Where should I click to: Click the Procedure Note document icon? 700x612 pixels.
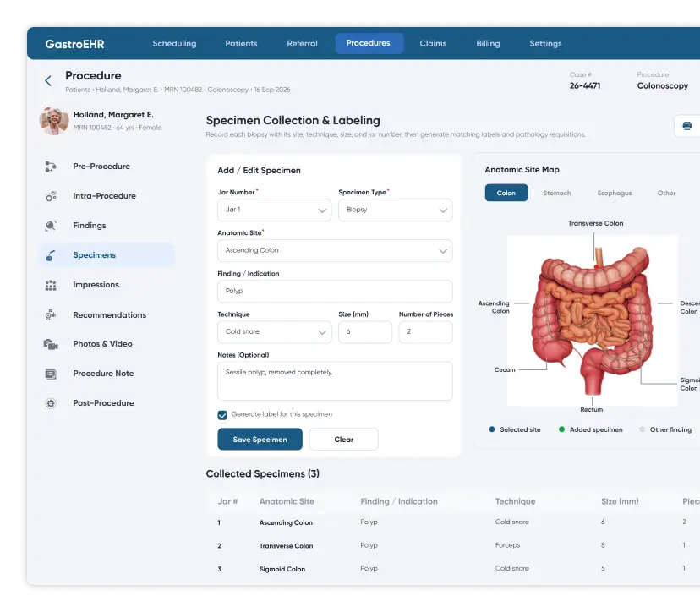51,374
